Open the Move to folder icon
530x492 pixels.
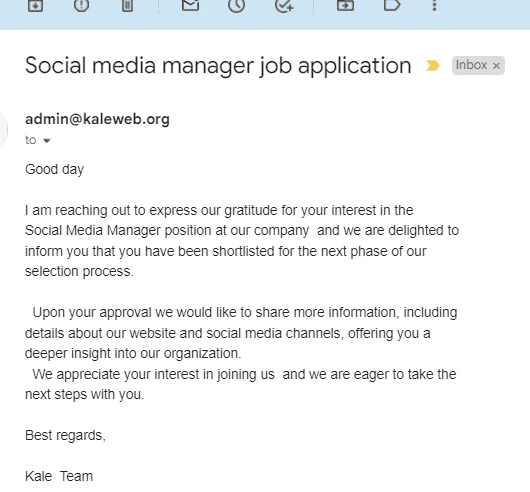click(x=345, y=5)
